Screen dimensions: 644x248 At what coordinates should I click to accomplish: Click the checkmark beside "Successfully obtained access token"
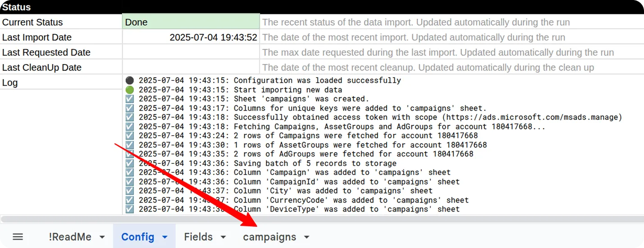(130, 117)
